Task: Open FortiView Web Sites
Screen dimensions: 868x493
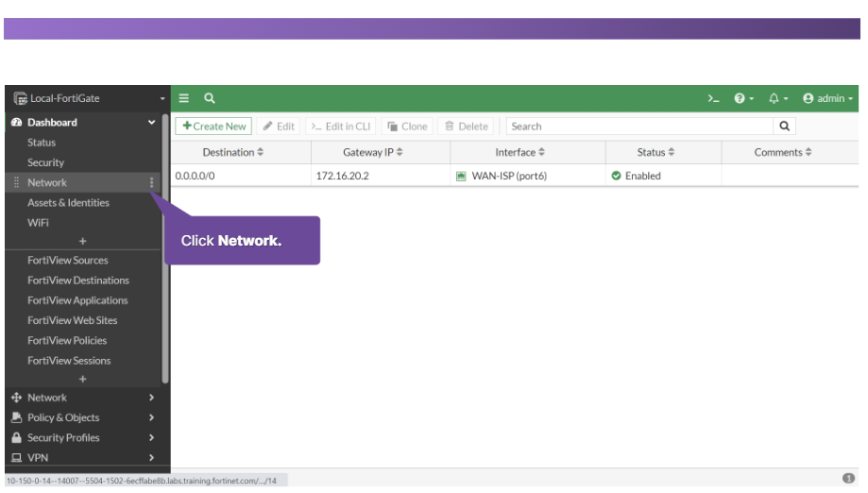Action: (72, 320)
